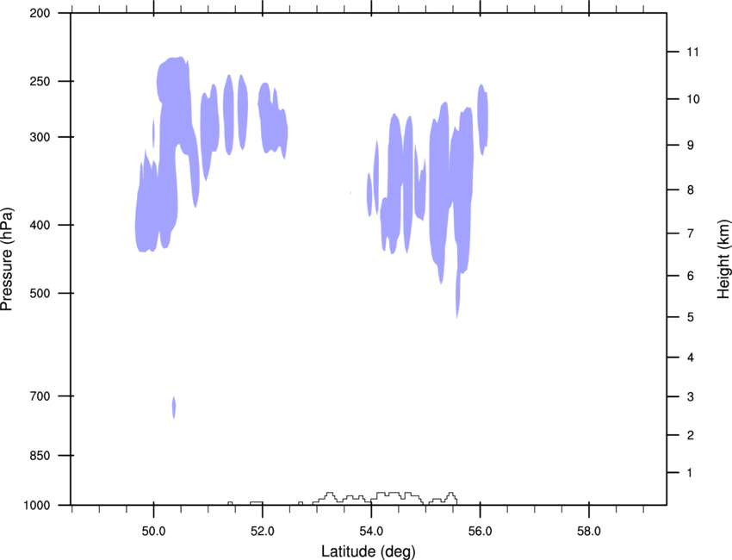Click the 500 pressure tick label

click(x=40, y=293)
